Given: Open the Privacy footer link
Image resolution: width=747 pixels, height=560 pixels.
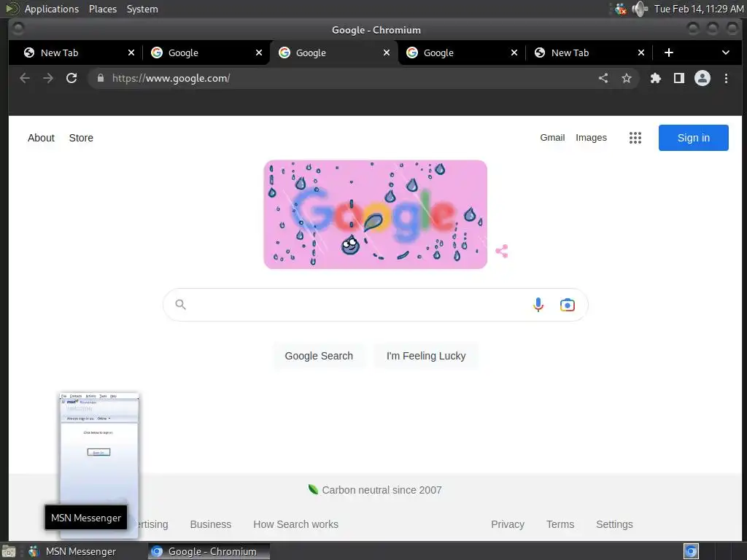Looking at the screenshot, I should [508, 524].
